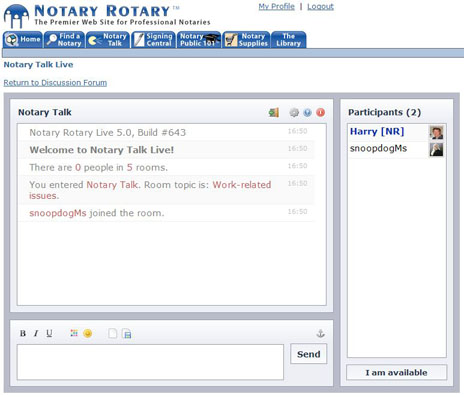The image size is (464, 397).
Task: Click the Notary Talk Live page heading
Action: point(38,65)
